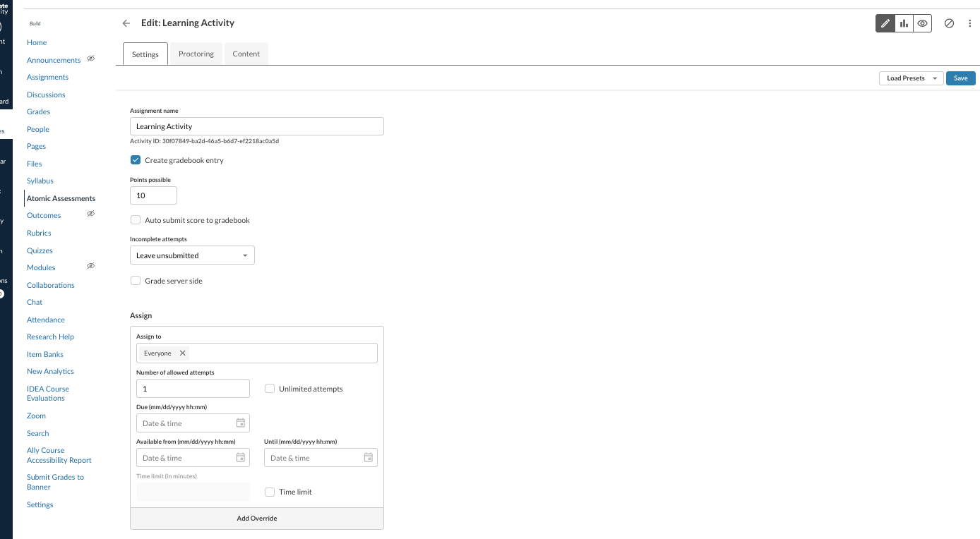
Task: Switch to the Content tab
Action: click(246, 54)
